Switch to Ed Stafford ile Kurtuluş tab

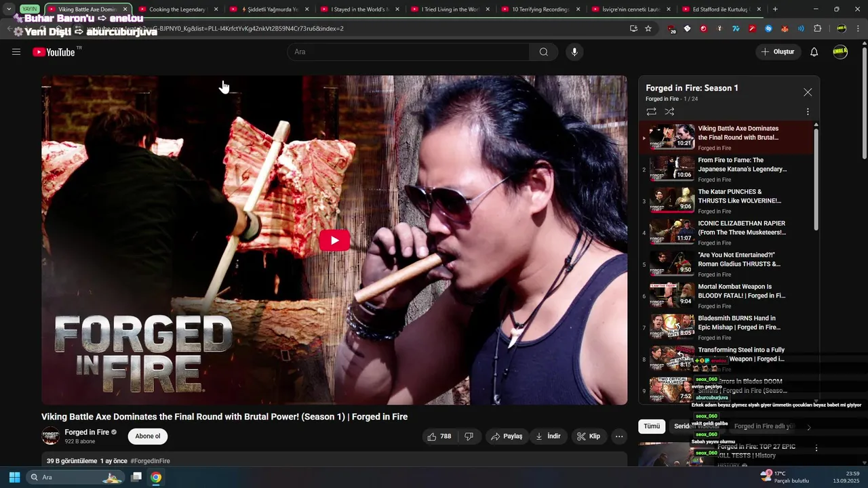point(722,9)
